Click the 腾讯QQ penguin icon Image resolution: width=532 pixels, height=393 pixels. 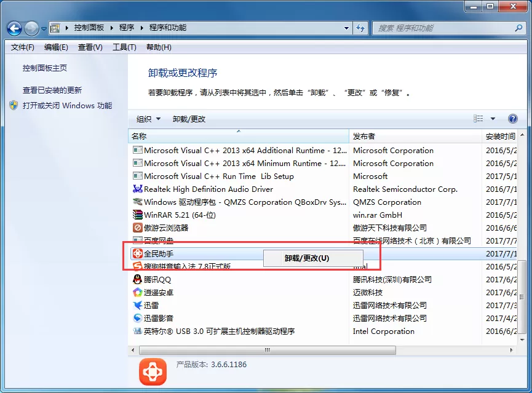137,279
